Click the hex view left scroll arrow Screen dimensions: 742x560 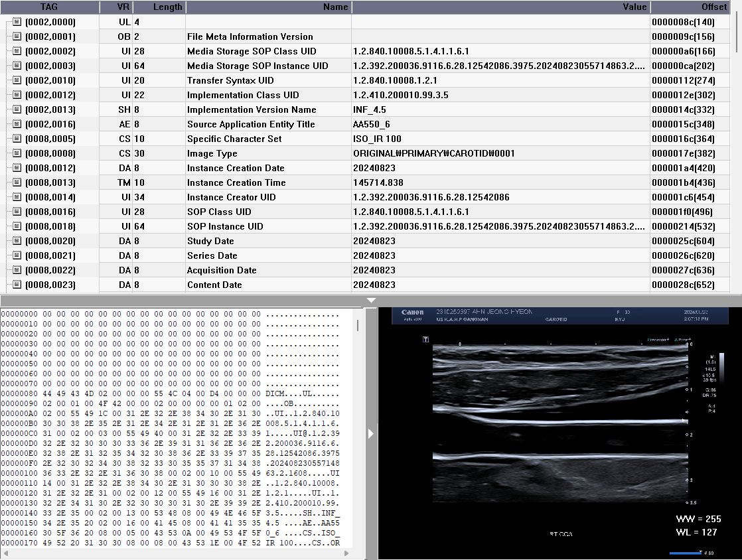[x=5, y=553]
